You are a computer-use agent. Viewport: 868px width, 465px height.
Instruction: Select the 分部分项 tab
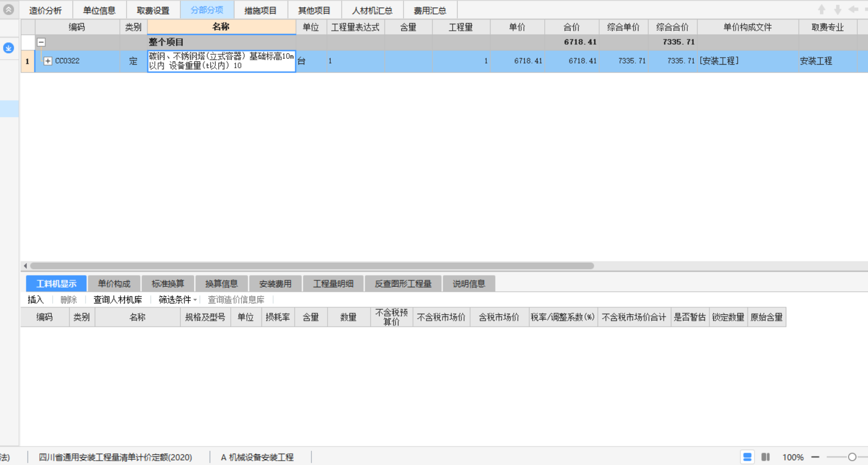click(207, 10)
